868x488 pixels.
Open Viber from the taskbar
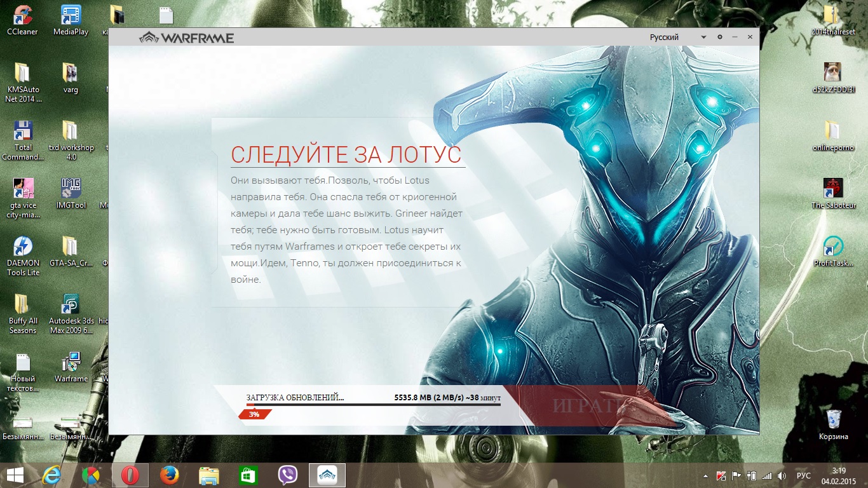coord(288,475)
